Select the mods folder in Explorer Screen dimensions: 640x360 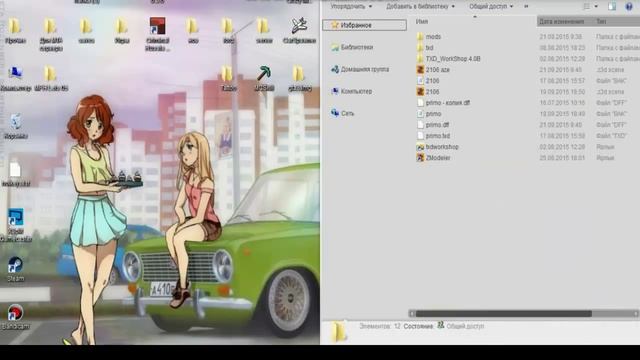[429, 37]
